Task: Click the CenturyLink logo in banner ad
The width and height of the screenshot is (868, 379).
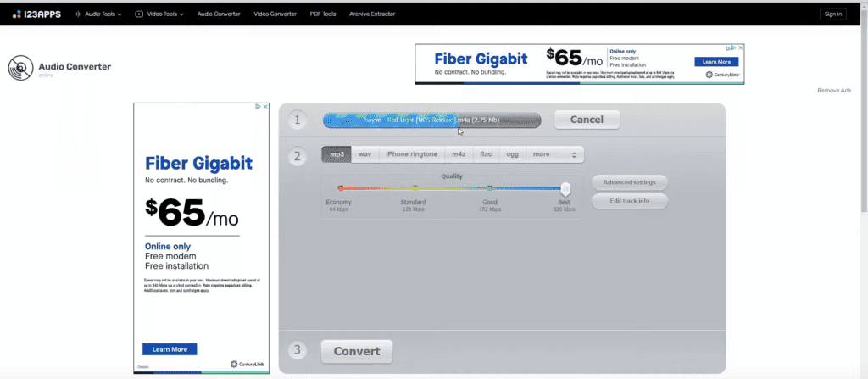Action: point(722,75)
